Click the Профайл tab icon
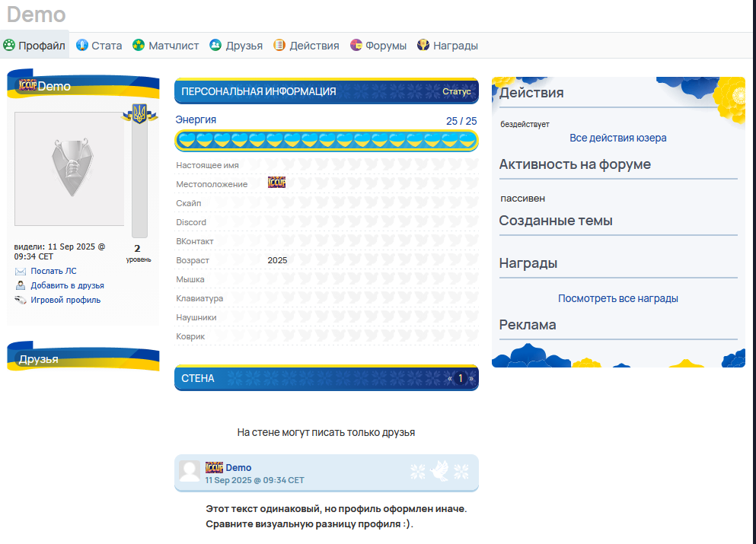 tap(9, 46)
